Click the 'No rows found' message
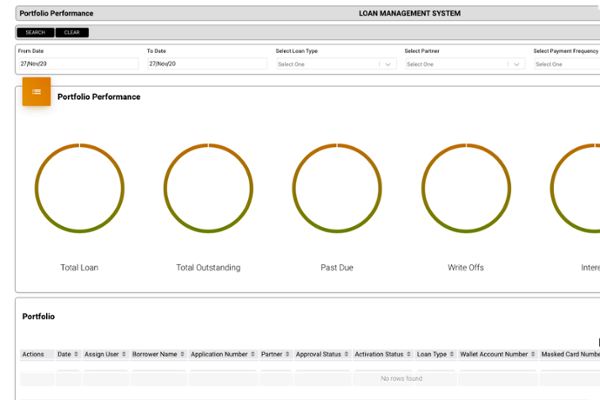The image size is (600, 400). tap(401, 378)
